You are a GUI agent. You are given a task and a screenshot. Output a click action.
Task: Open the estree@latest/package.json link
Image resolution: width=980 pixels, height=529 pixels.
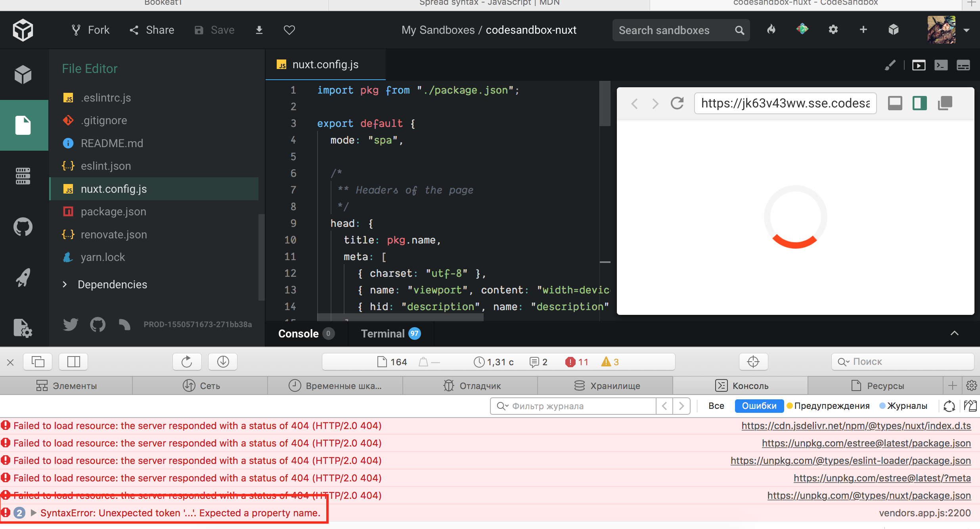(x=866, y=443)
